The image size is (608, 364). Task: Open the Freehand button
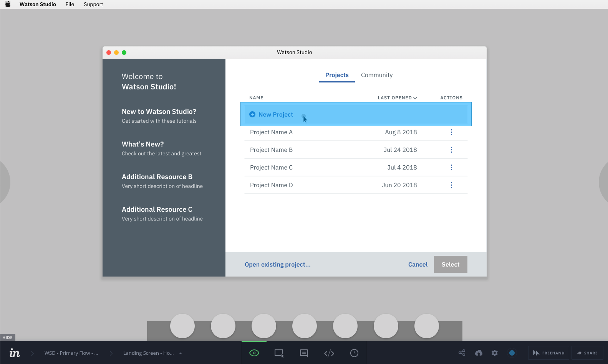tap(548, 353)
